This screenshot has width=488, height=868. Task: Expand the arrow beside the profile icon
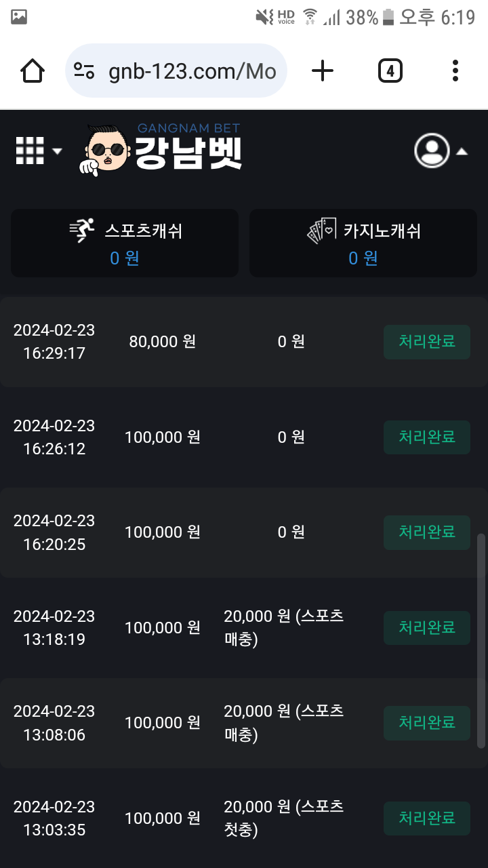(462, 151)
